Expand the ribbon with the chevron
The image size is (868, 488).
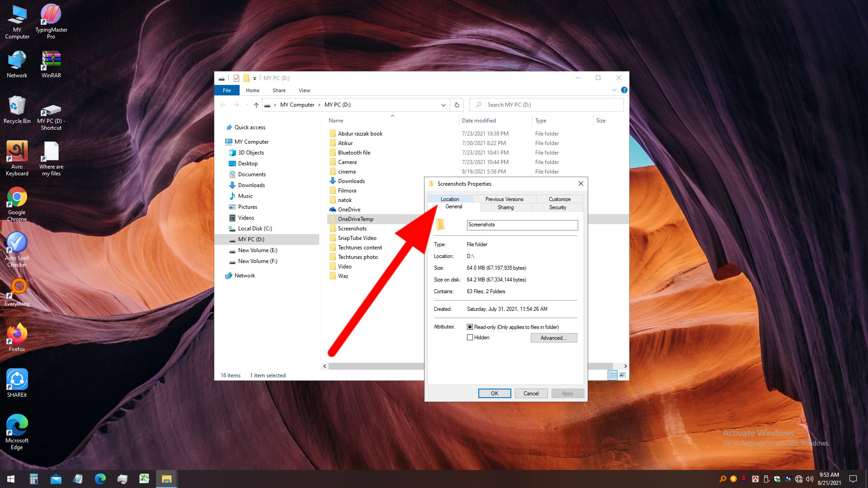point(614,90)
